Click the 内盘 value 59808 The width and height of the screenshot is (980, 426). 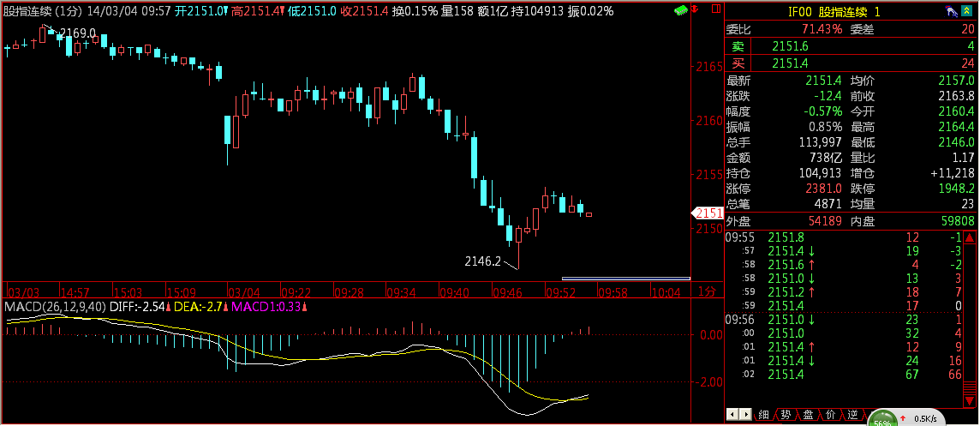958,221
